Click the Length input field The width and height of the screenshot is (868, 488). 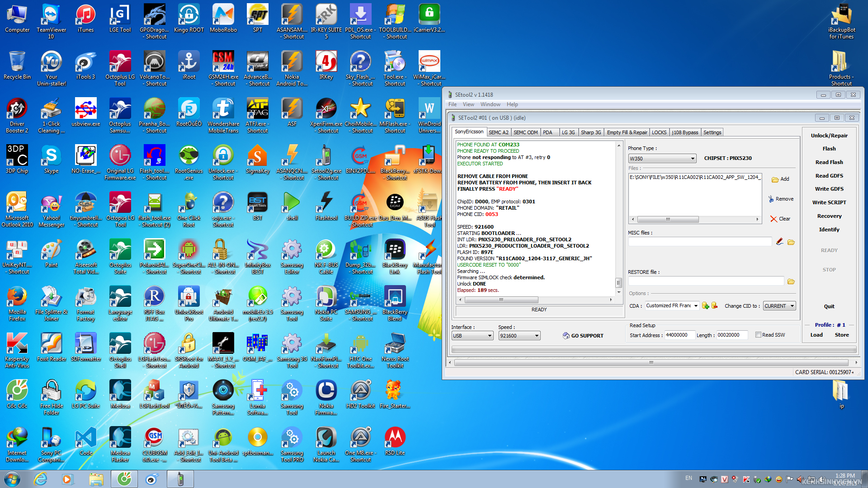732,335
